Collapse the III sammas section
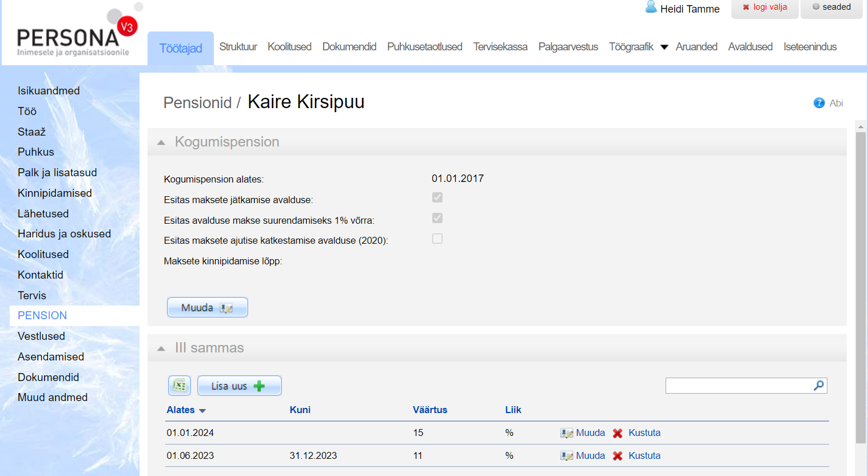The height and width of the screenshot is (476, 868). click(x=161, y=348)
